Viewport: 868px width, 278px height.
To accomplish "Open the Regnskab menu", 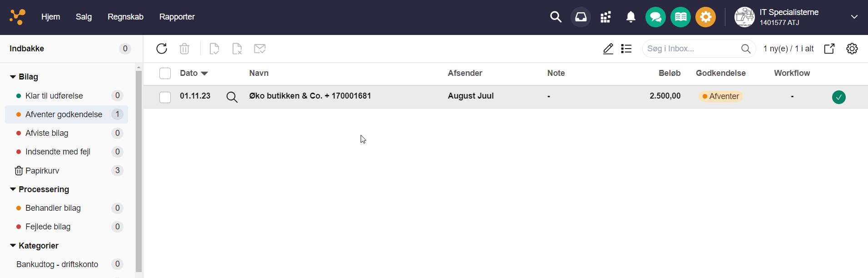I will pyautogui.click(x=125, y=17).
